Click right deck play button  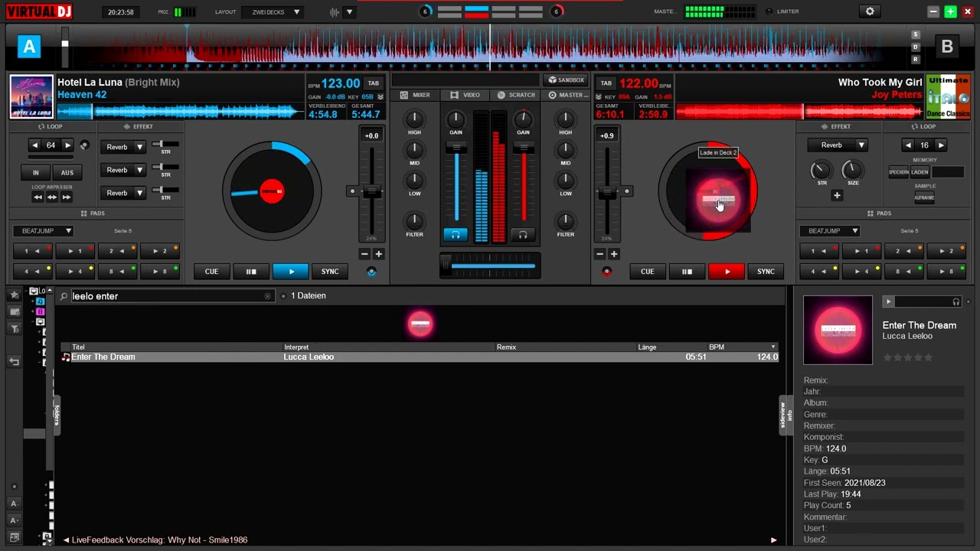(727, 272)
